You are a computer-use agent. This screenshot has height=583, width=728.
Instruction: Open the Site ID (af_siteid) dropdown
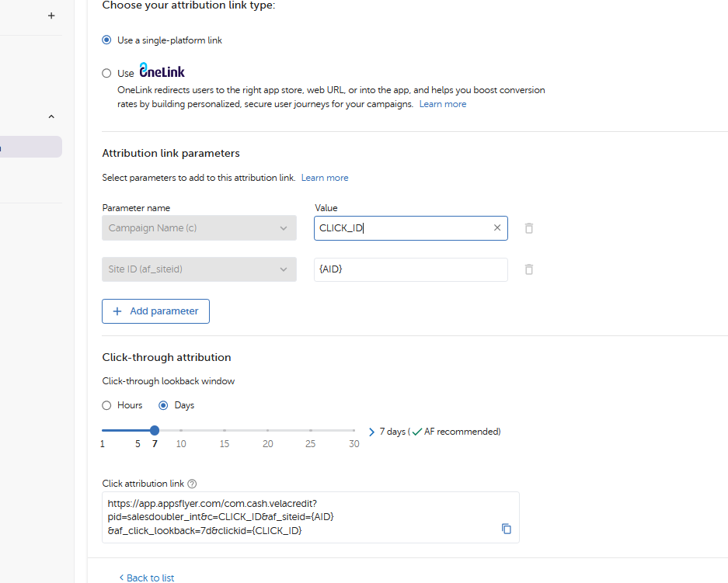pyautogui.click(x=199, y=269)
